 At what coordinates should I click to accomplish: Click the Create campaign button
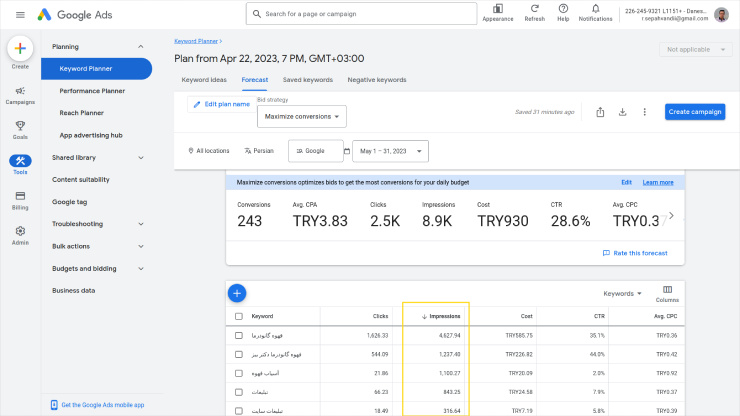coord(695,112)
